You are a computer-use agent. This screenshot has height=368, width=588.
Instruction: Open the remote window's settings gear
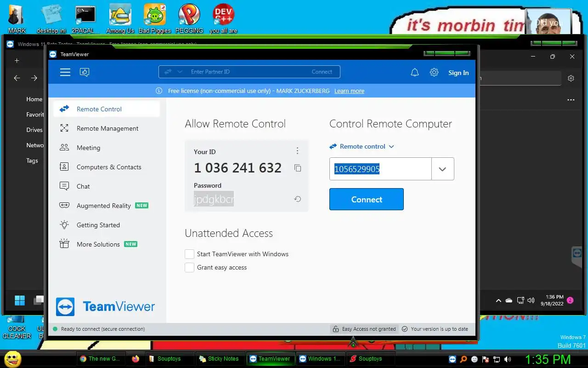571,78
